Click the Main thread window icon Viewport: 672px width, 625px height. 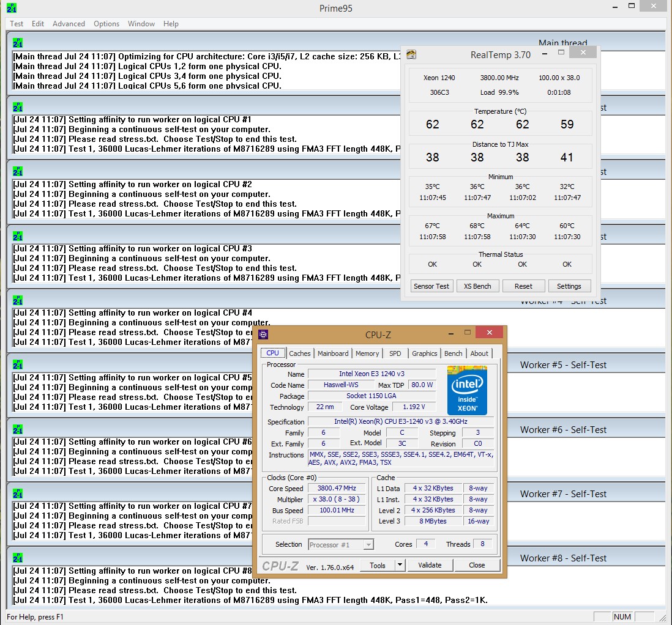(18, 43)
